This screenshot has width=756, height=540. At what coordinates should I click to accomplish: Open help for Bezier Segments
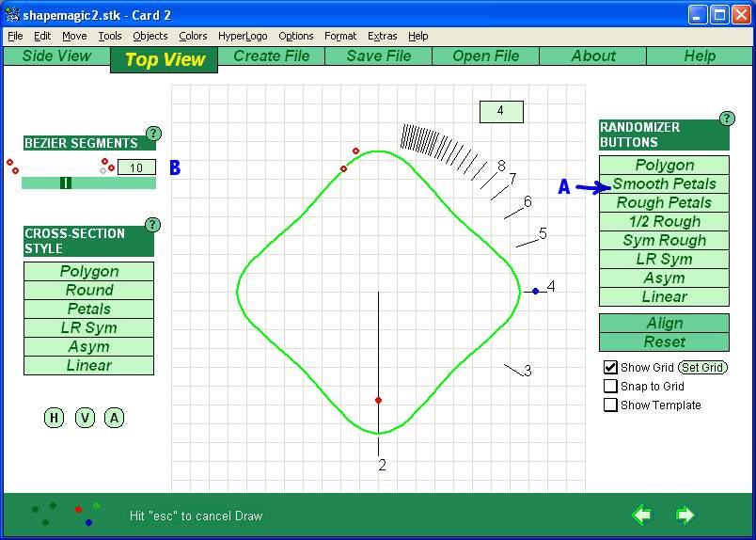153,134
